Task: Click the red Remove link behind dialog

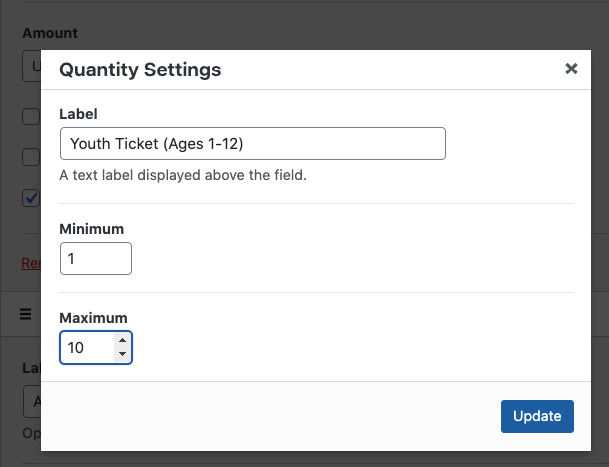Action: click(x=30, y=263)
